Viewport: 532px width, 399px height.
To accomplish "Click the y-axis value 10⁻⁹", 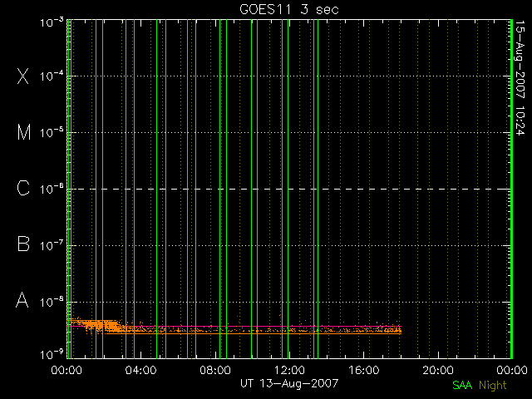I will pos(52,355).
